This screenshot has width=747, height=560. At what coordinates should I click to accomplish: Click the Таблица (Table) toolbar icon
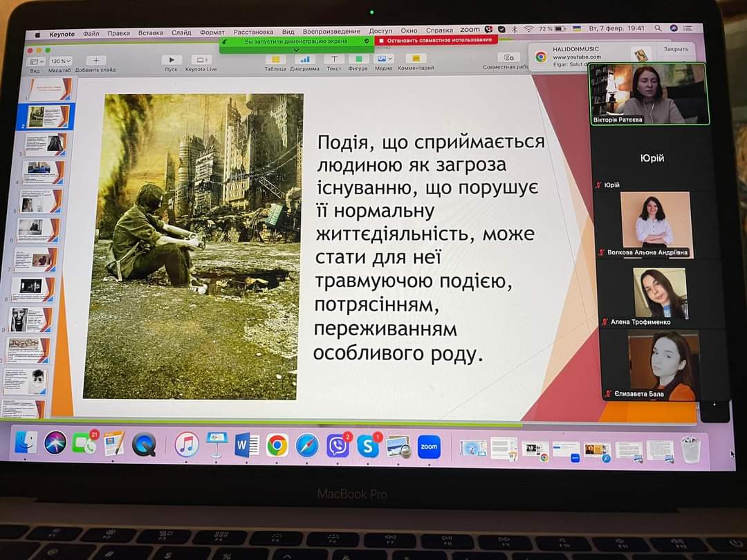[275, 59]
